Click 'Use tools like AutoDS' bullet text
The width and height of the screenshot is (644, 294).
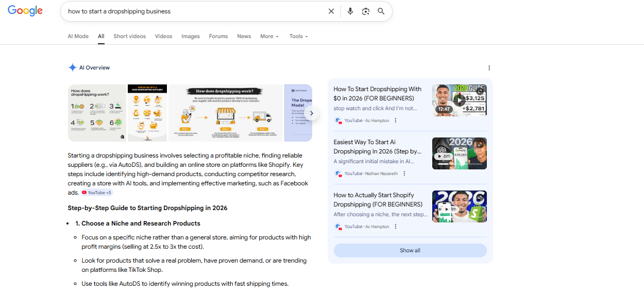pyautogui.click(x=185, y=284)
